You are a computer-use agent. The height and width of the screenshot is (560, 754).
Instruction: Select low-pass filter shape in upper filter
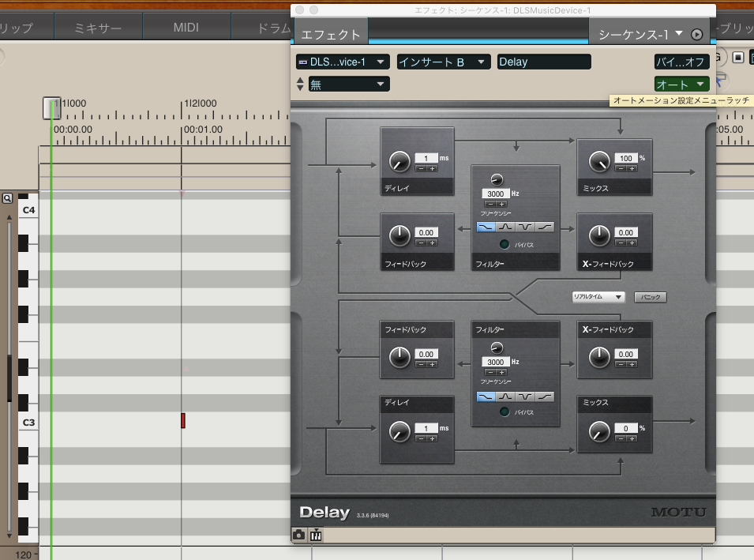coord(486,227)
